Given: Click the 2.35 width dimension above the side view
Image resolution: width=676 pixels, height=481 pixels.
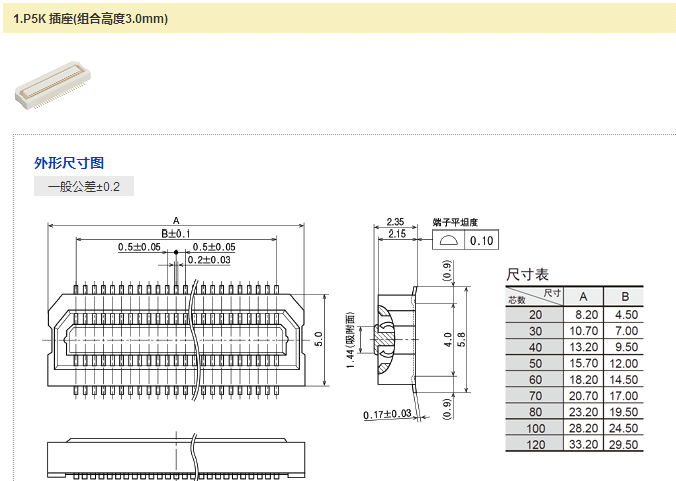Looking at the screenshot, I should (x=395, y=221).
